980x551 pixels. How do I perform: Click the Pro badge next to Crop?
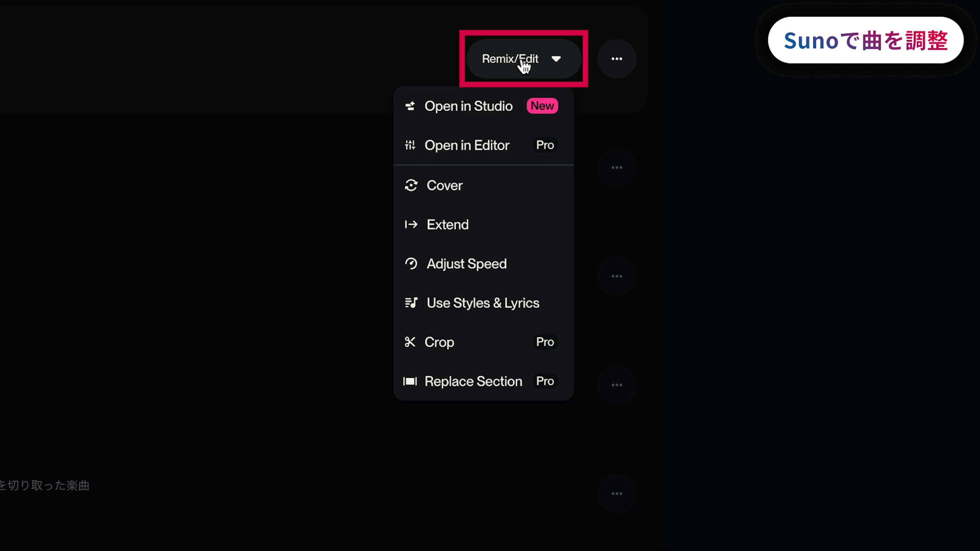pyautogui.click(x=545, y=342)
